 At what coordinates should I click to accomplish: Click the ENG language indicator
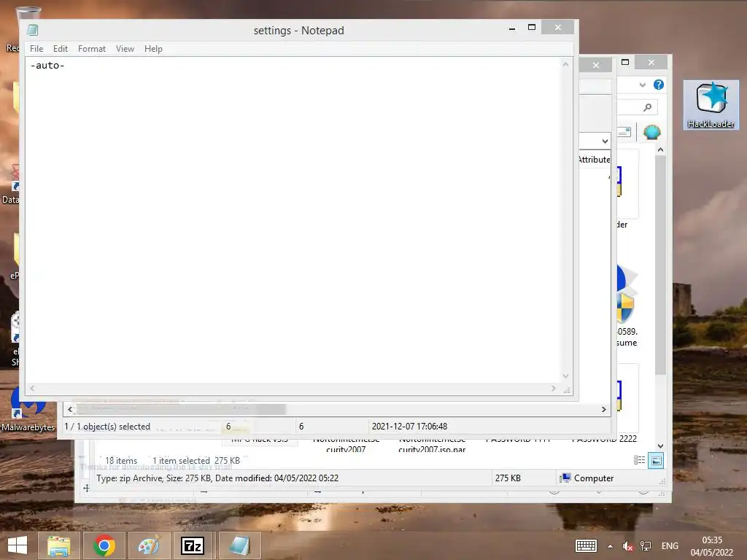click(x=670, y=546)
